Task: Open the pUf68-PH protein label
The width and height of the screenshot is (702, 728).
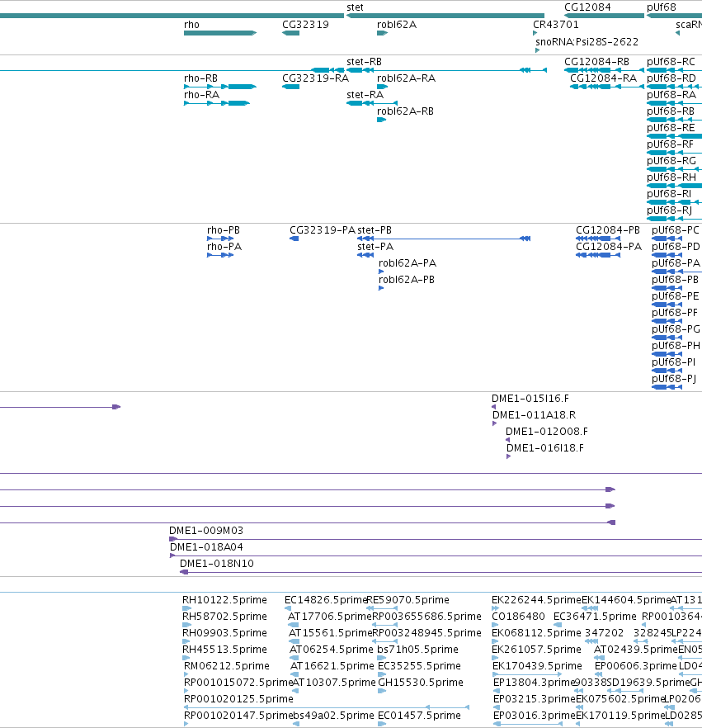Action: pyautogui.click(x=676, y=345)
